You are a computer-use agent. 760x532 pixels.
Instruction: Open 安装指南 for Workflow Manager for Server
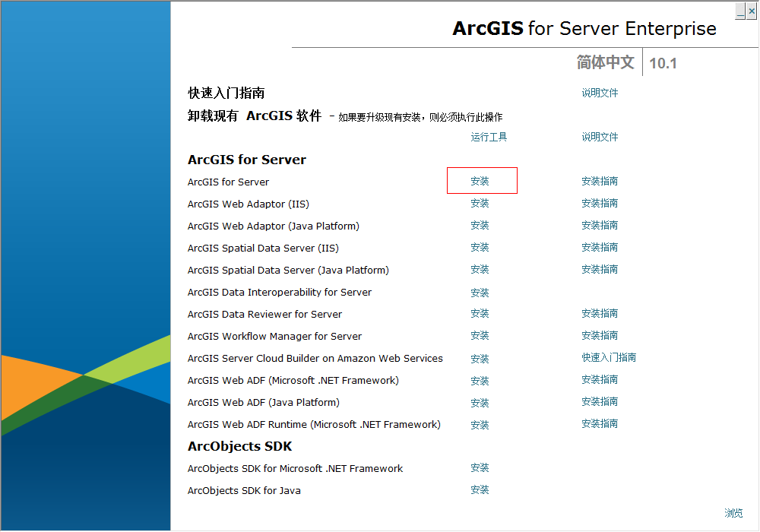tap(600, 336)
